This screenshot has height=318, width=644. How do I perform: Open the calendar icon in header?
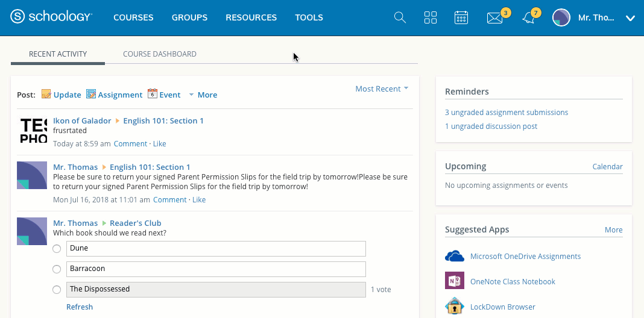pyautogui.click(x=461, y=17)
